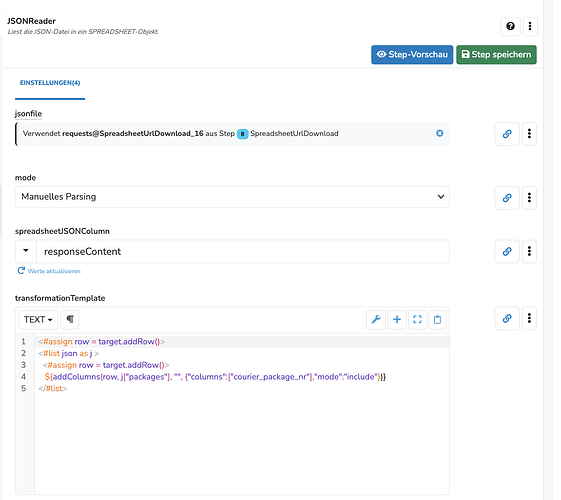561x500 pixels.
Task: Click the Step speichern button
Action: [x=496, y=55]
